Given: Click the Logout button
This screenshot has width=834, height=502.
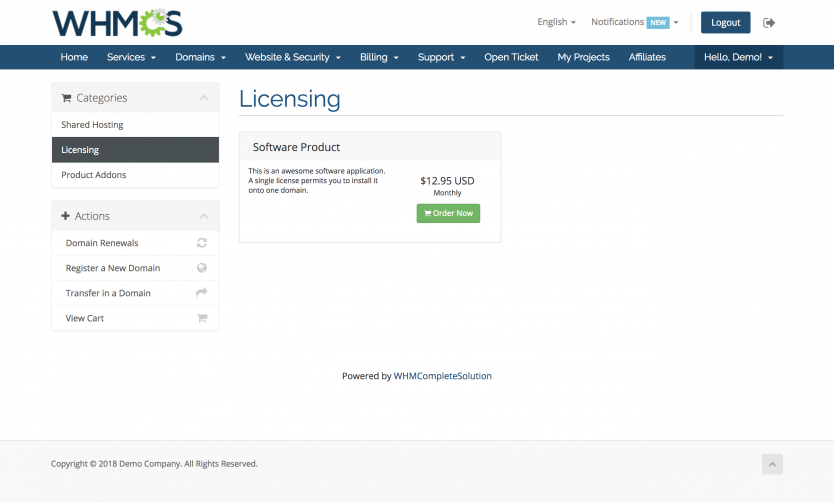Looking at the screenshot, I should tap(725, 22).
